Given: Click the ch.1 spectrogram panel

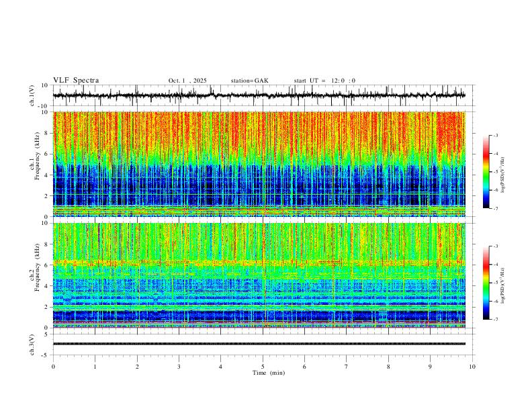Looking at the screenshot, I should tap(259, 164).
